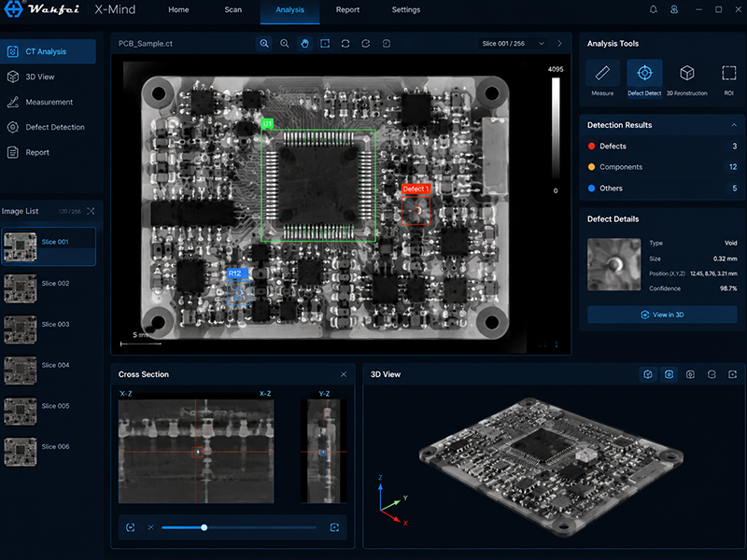The width and height of the screenshot is (747, 560).
Task: Click the reset view icon after rotate
Action: click(387, 44)
